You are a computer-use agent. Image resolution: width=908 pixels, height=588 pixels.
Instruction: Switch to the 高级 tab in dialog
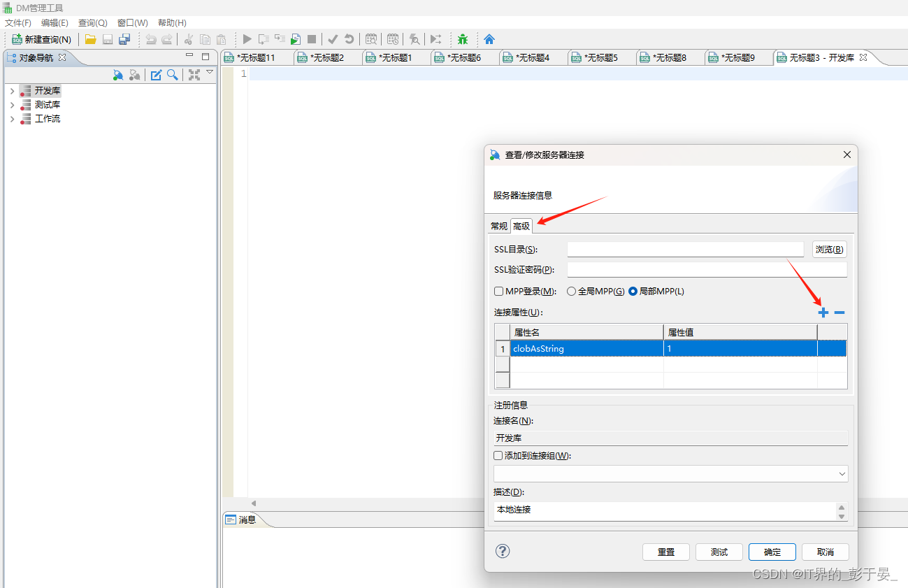[521, 226]
